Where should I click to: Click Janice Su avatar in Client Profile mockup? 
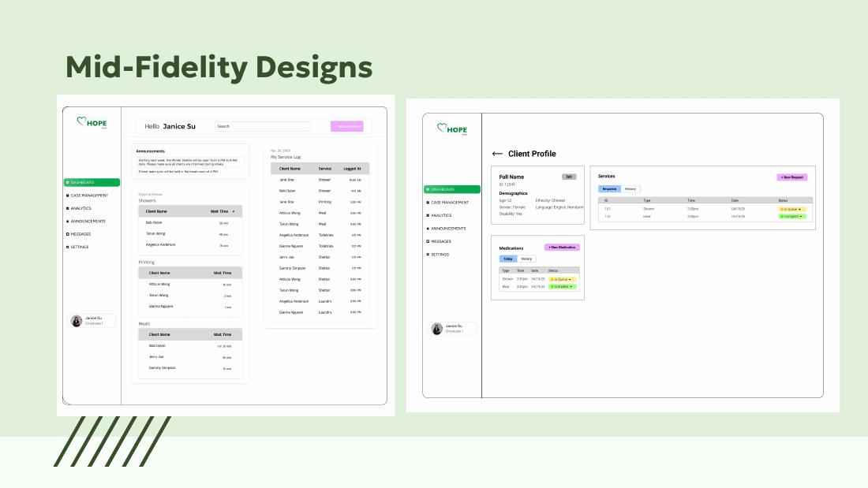pyautogui.click(x=437, y=329)
